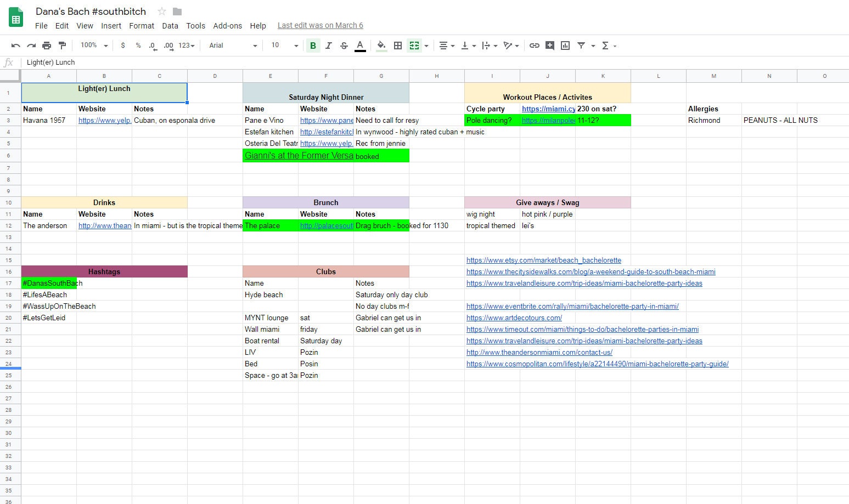Click 'Last edit was on March 6' link
The height and width of the screenshot is (504, 849).
click(x=321, y=26)
